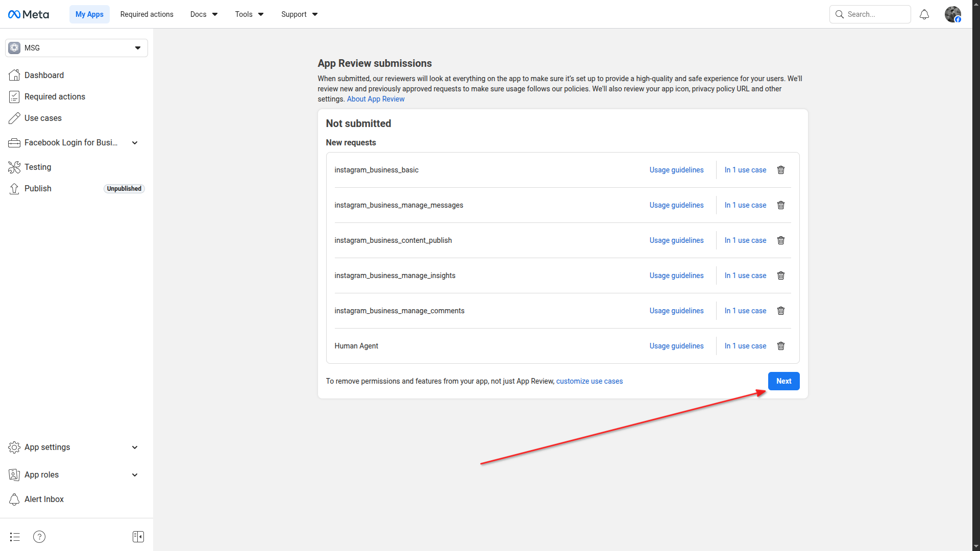This screenshot has height=551, width=980.
Task: Click the blue Next button
Action: pyautogui.click(x=783, y=381)
